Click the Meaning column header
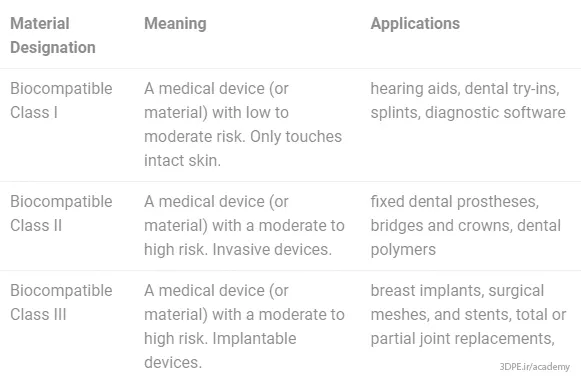Screen dimensions: 581x380 (175, 24)
